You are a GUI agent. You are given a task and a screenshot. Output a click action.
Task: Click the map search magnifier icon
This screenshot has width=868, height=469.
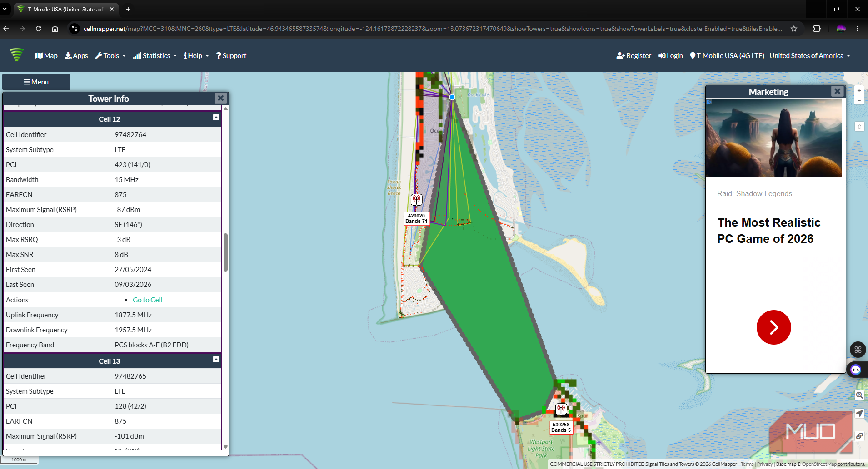859,395
